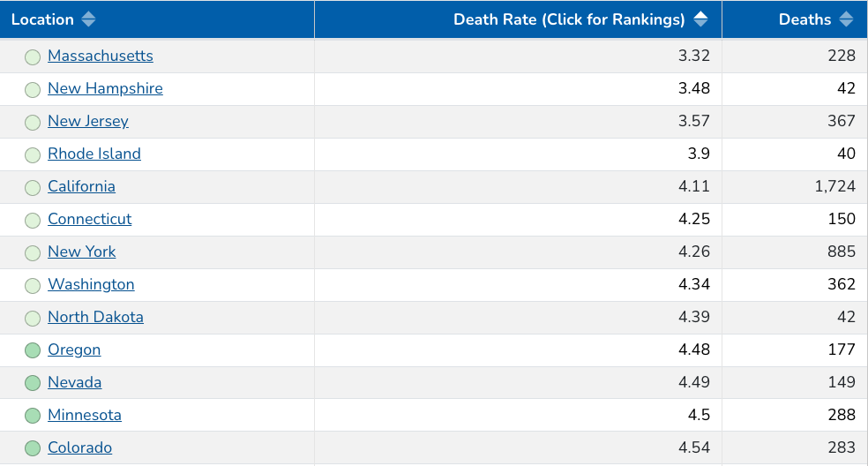868x466 pixels.
Task: Click the Deaths column header text
Action: click(804, 19)
